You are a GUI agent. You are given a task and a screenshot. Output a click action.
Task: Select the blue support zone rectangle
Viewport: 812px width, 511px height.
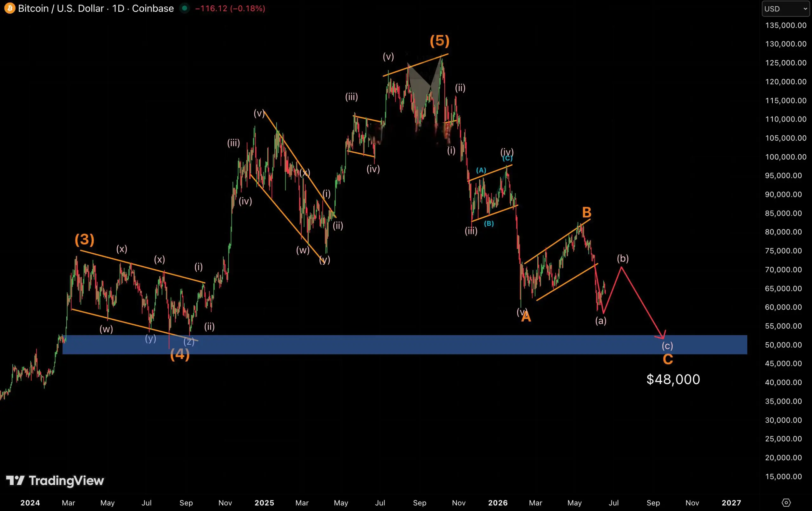(405, 345)
